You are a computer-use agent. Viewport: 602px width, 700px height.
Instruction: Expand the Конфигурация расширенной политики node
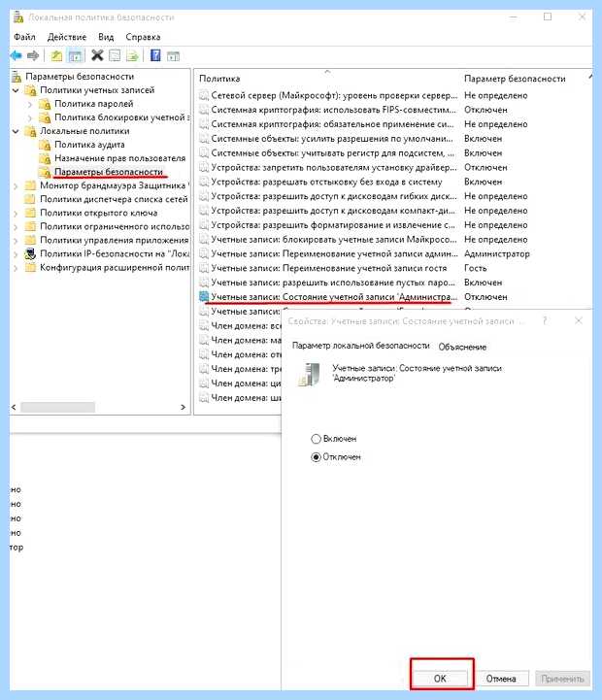point(17,268)
